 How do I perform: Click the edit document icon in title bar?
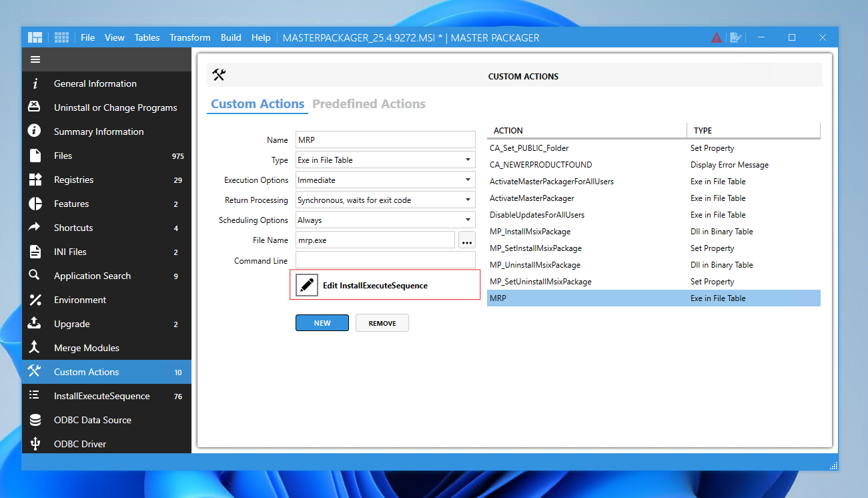(x=735, y=37)
